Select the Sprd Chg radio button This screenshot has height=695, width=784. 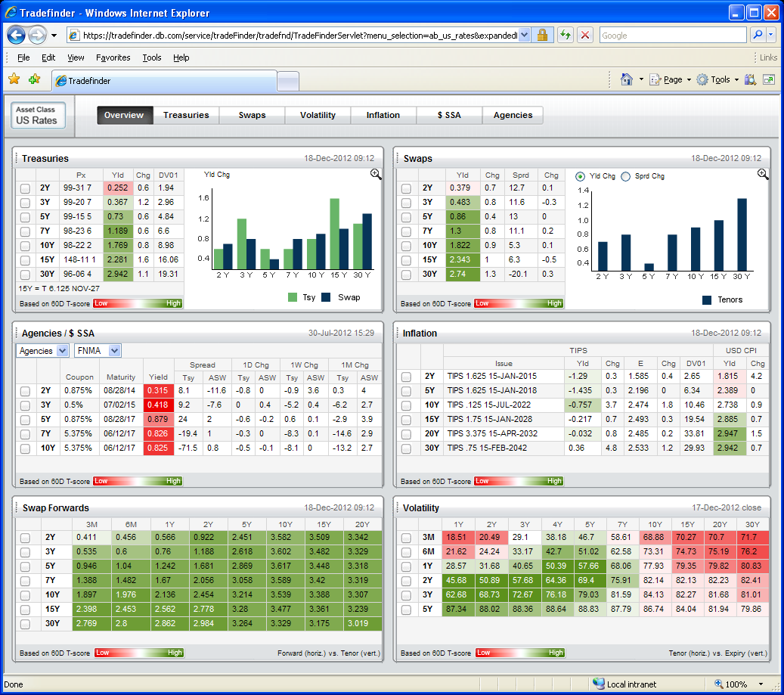[625, 176]
